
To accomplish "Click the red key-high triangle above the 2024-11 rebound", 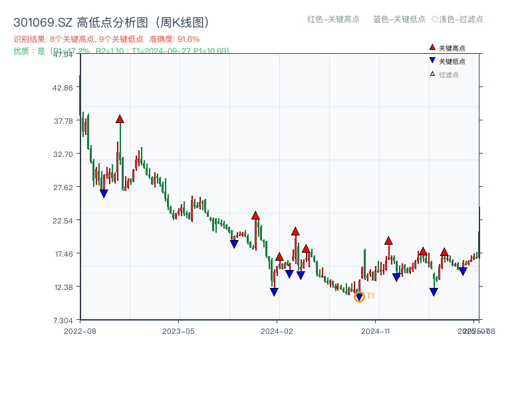I will 388,241.
